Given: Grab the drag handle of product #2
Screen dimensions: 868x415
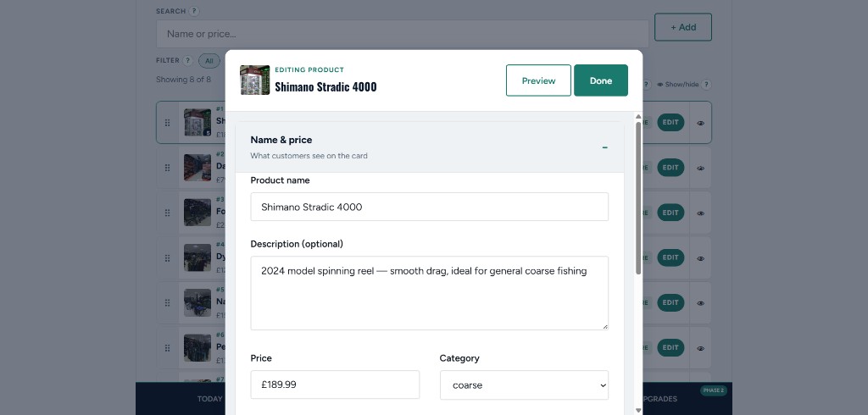Looking at the screenshot, I should (x=167, y=168).
